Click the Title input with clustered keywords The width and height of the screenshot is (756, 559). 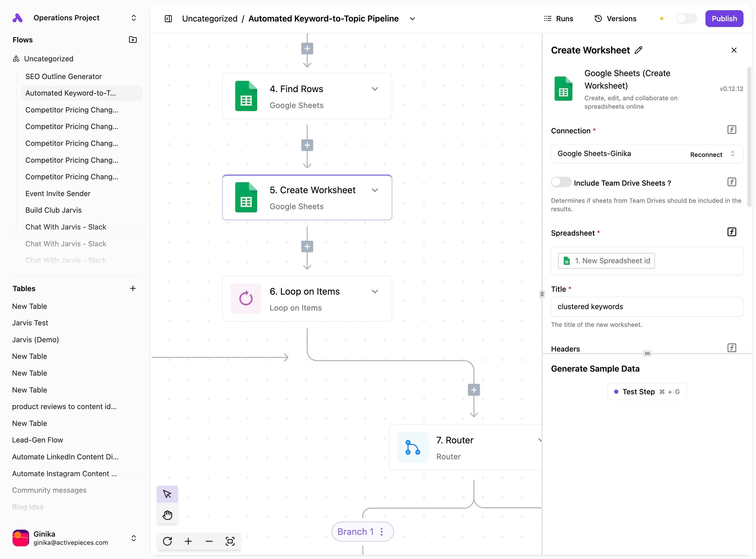click(x=646, y=307)
